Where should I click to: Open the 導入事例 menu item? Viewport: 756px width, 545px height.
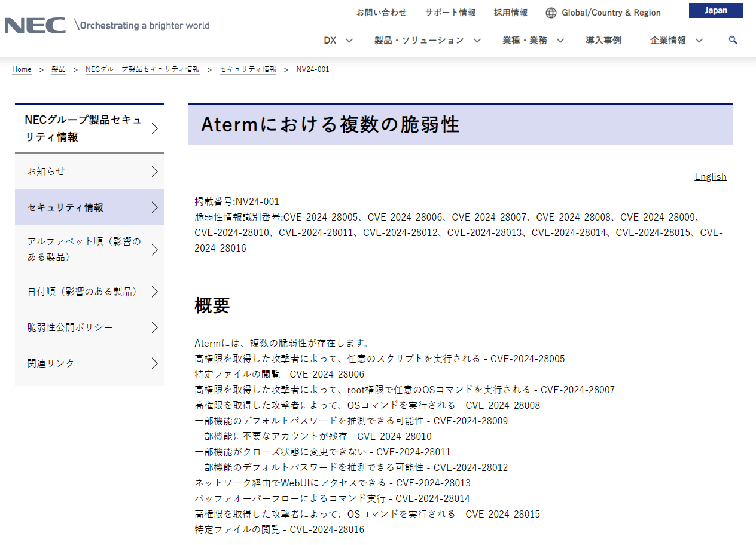coord(603,40)
